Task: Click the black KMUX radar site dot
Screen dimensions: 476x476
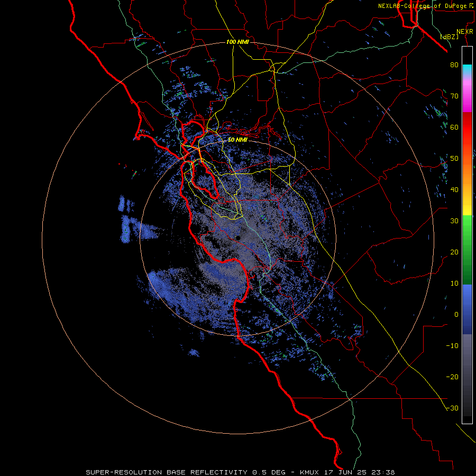Action: point(238,237)
